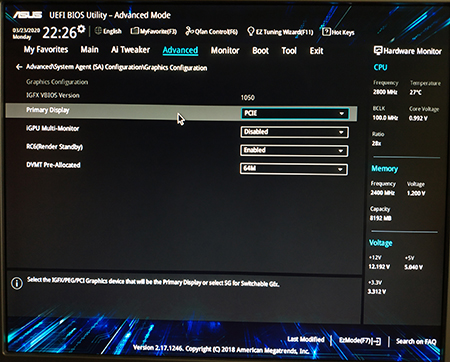The height and width of the screenshot is (362, 450).
Task: Click CPU temperature value 27°C
Action: pyautogui.click(x=415, y=92)
